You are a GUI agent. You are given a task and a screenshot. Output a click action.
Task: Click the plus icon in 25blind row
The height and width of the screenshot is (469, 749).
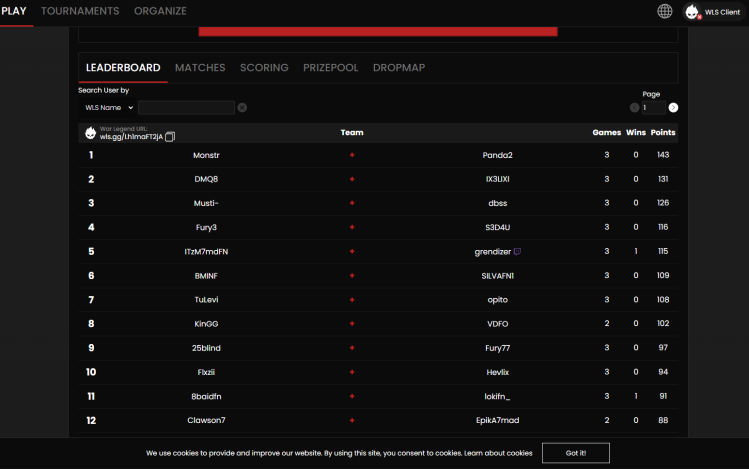pyautogui.click(x=352, y=348)
